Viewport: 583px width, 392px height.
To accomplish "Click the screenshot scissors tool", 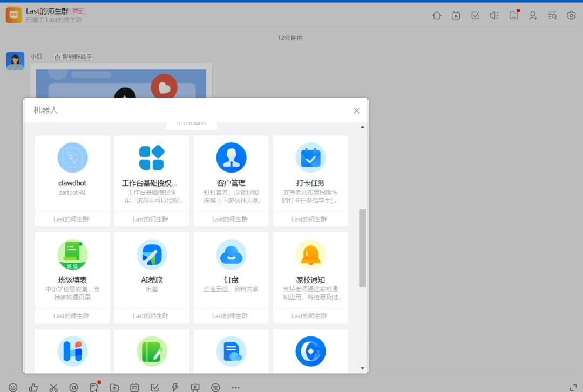I will (x=53, y=387).
